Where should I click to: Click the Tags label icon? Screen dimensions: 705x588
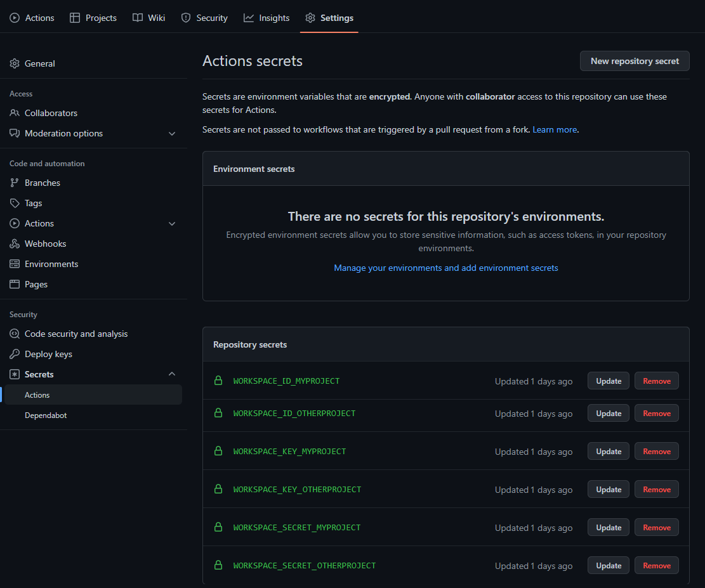point(15,203)
